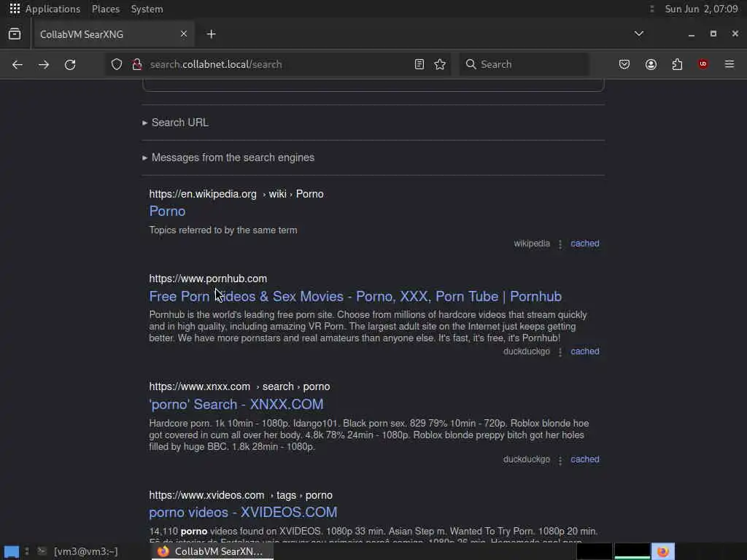
Task: Close the CollabVM SearXNG tab
Action: pyautogui.click(x=183, y=34)
